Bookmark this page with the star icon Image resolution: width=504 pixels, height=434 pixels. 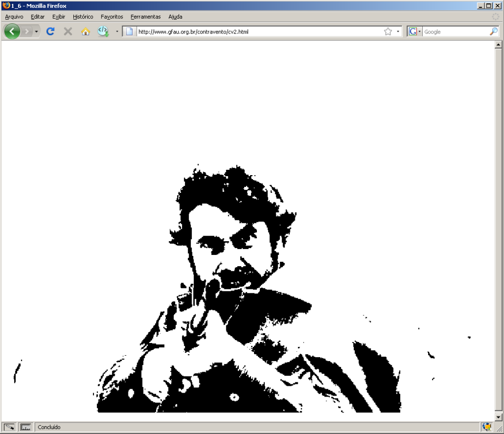(388, 31)
